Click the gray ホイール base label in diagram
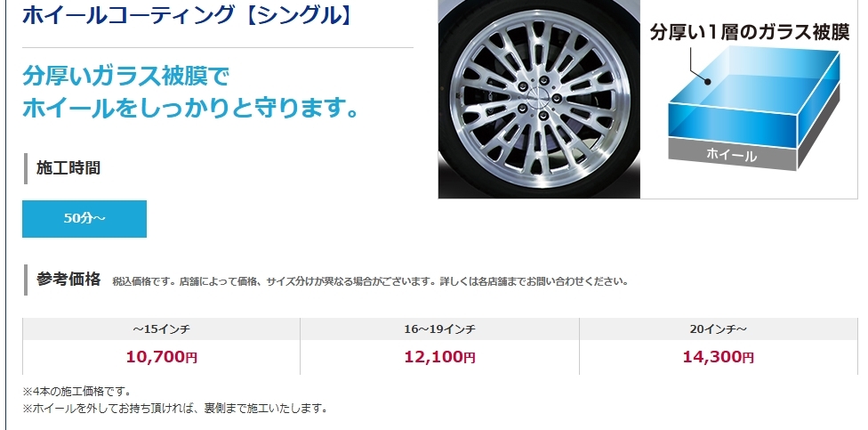Screen dimensions: 868x430 (731, 155)
